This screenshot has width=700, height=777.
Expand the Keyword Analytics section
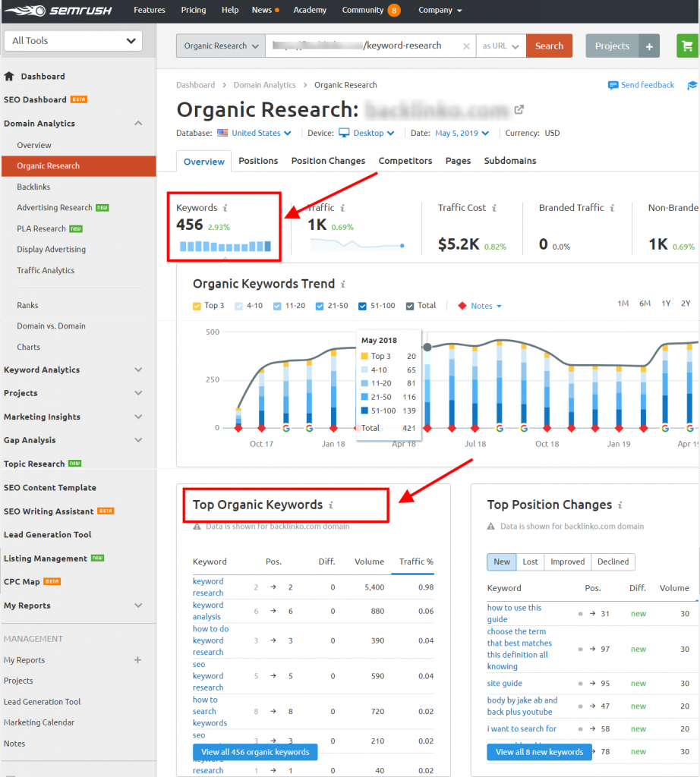[138, 370]
